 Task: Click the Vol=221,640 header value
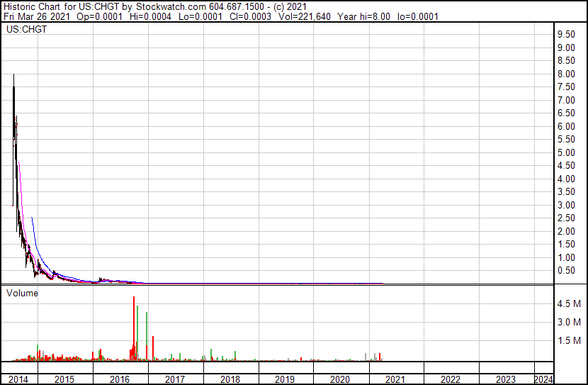pos(304,16)
